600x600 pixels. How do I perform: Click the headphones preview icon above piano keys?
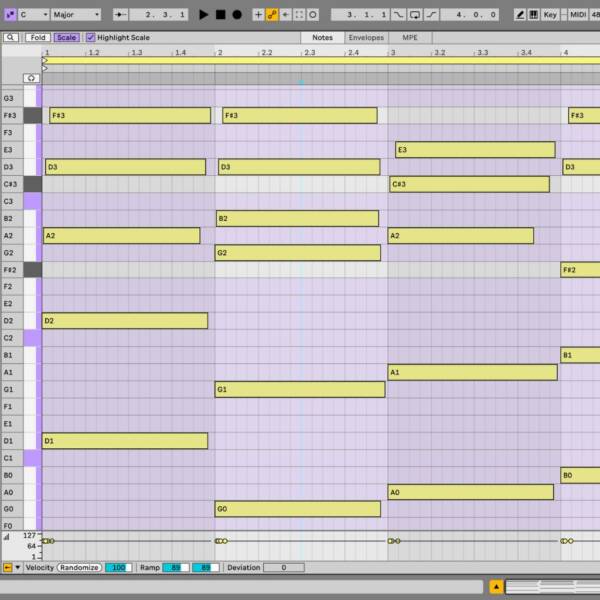pyautogui.click(x=31, y=78)
